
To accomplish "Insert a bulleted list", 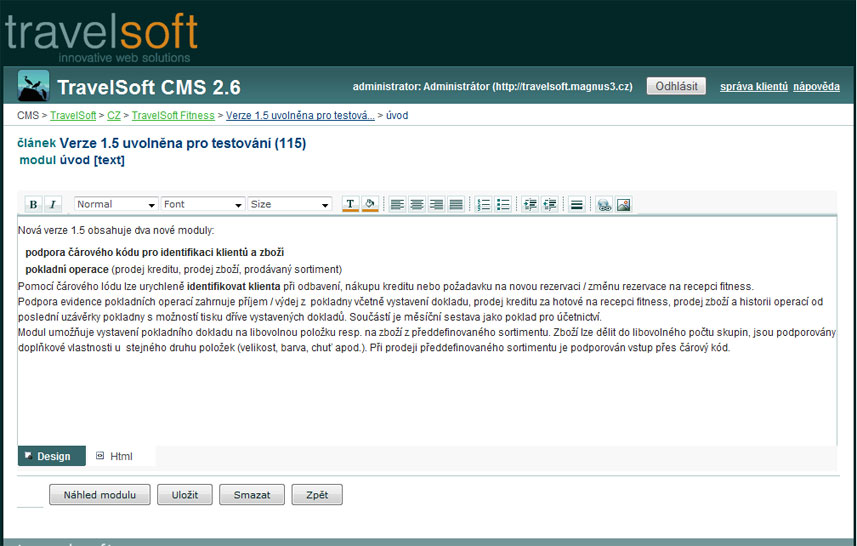I will point(503,204).
